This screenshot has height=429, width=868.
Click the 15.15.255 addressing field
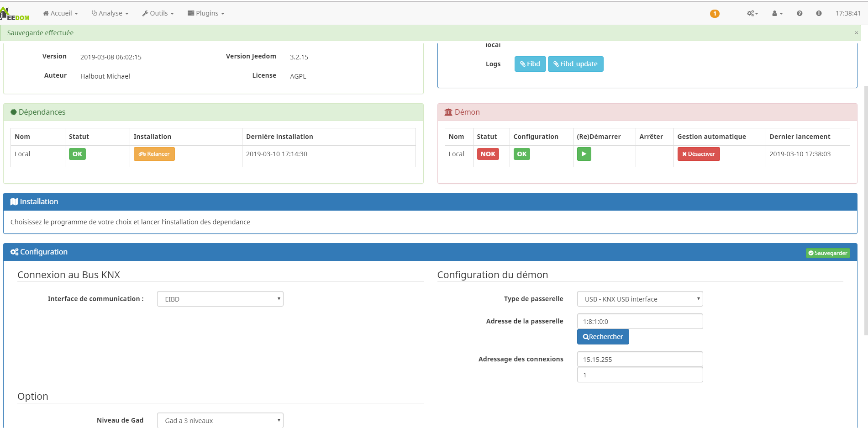click(640, 359)
